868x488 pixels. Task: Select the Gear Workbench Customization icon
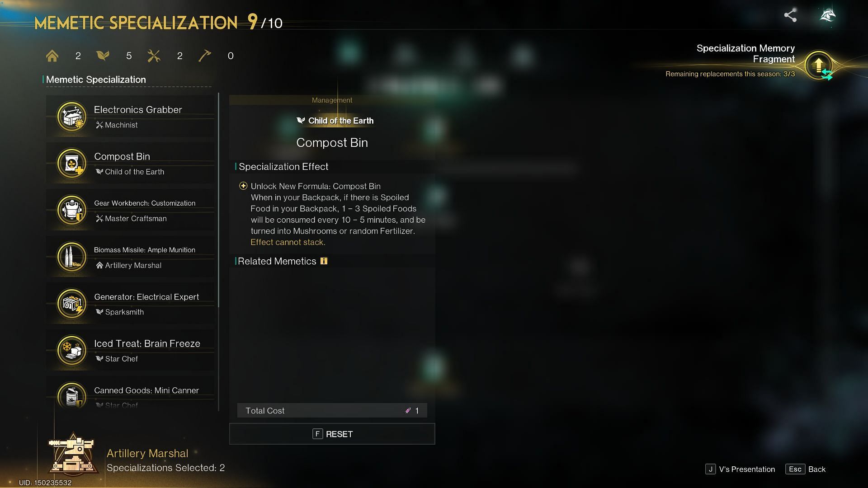71,210
